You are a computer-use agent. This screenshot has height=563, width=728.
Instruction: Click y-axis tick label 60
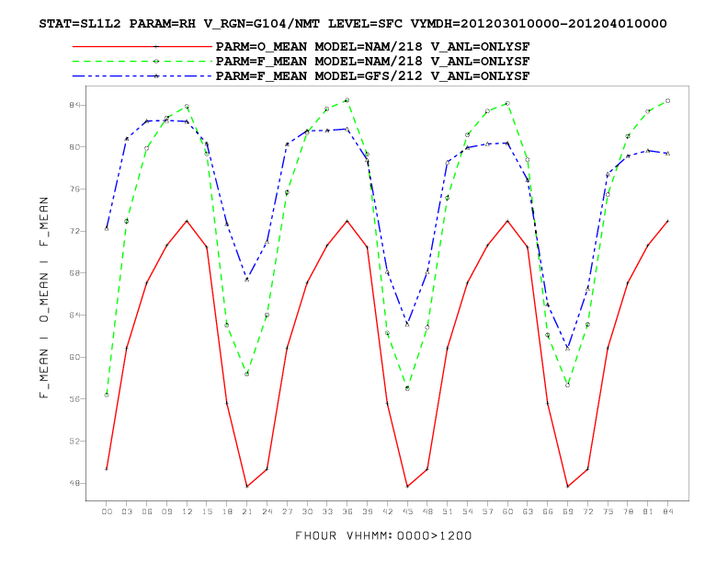74,357
